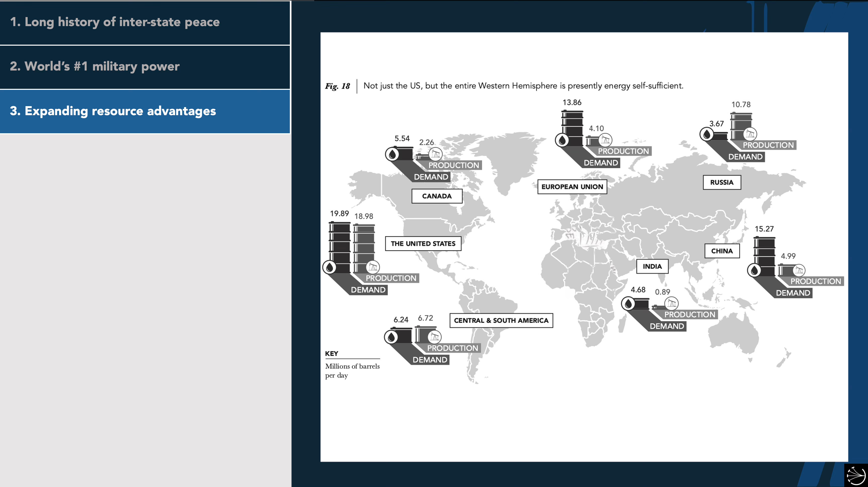
Task: Click India's PRODUCTION label
Action: [689, 314]
